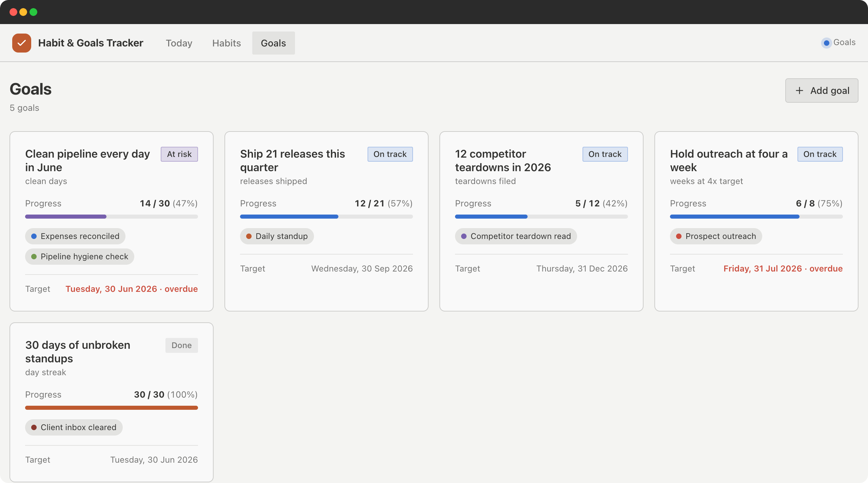This screenshot has width=868, height=483.
Task: Click the Clean pipeline progress bar
Action: pyautogui.click(x=112, y=217)
